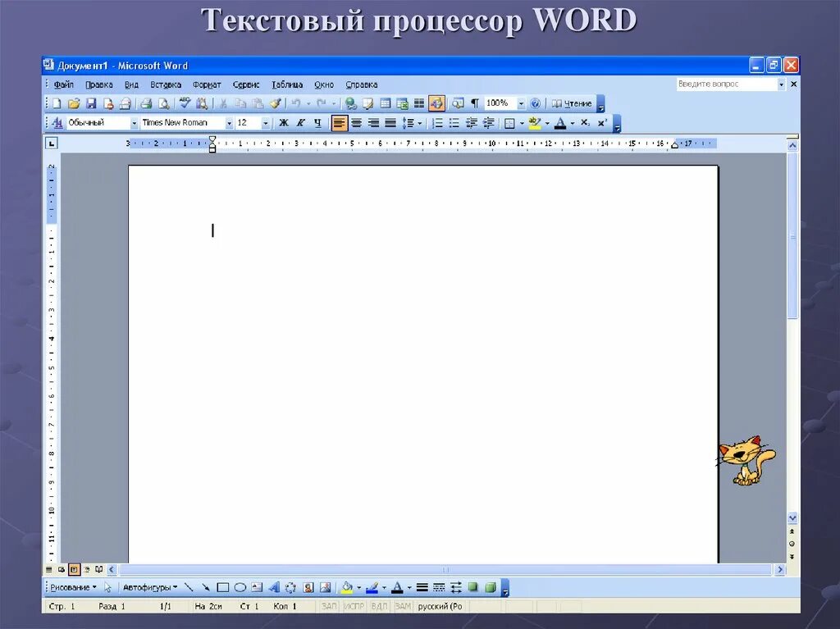840x629 pixels.
Task: Open the Рисование drawing menu dropdown
Action: [73, 588]
